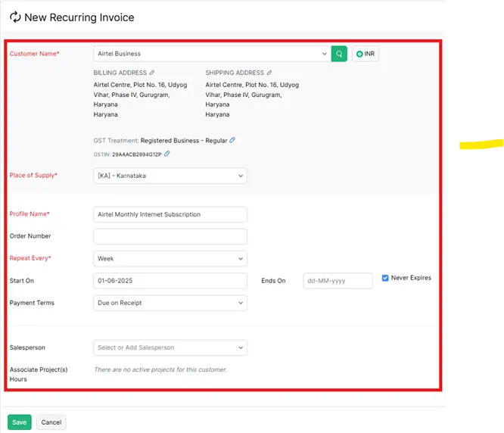
Task: Click the Order Number input field
Action: pos(170,237)
